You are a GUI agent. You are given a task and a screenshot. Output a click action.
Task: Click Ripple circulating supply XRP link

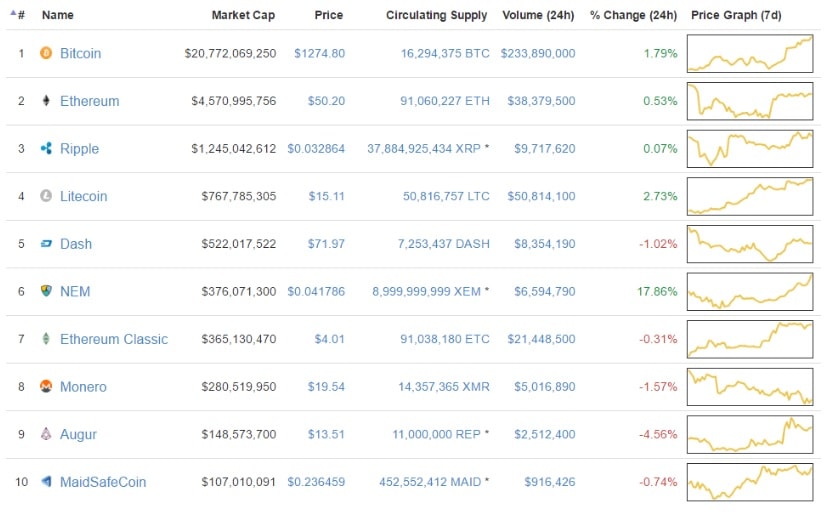pyautogui.click(x=424, y=149)
